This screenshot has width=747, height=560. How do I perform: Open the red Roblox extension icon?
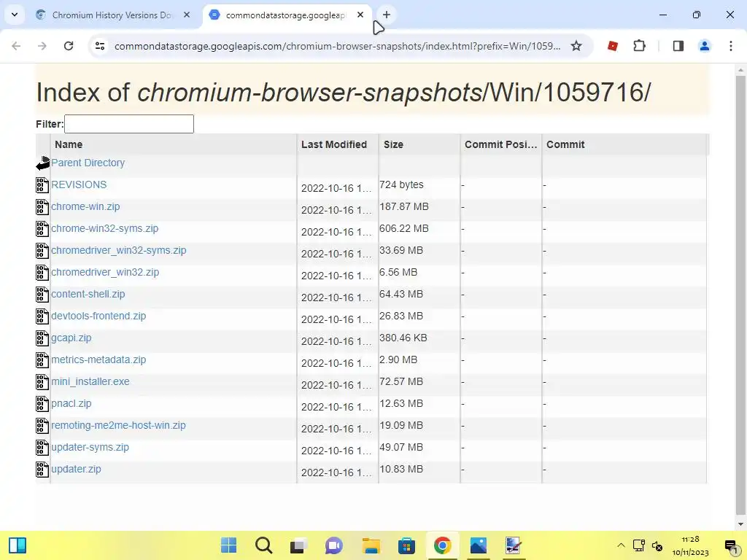tap(613, 46)
